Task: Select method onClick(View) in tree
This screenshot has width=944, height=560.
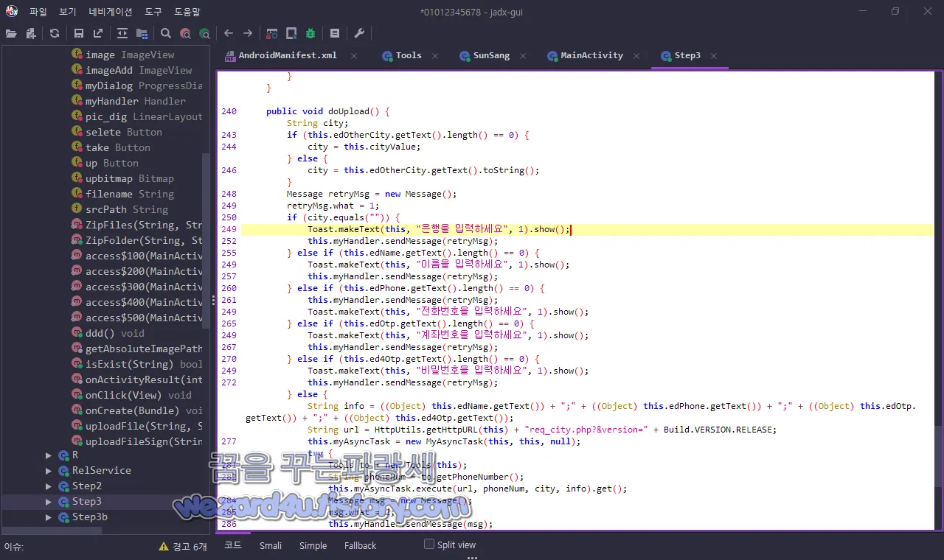Action: [139, 395]
